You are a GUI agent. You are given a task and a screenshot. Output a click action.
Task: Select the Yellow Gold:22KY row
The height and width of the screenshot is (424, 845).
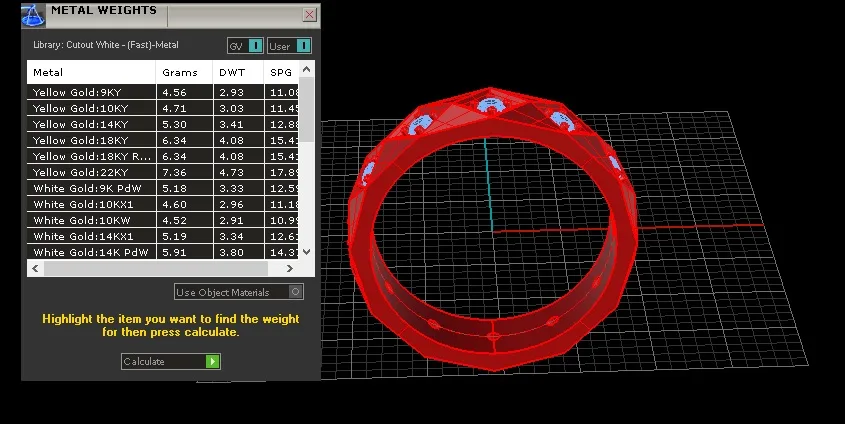coord(163,172)
